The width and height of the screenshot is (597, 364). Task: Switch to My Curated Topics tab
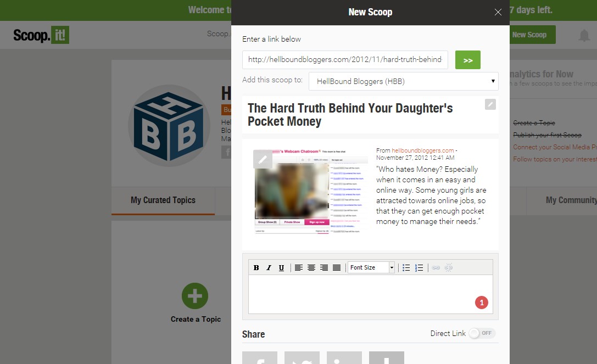pyautogui.click(x=163, y=200)
